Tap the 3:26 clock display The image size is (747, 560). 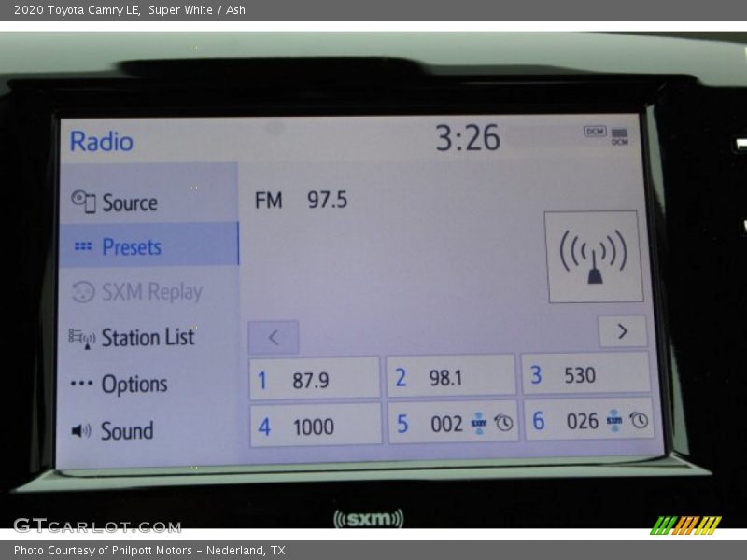click(468, 139)
